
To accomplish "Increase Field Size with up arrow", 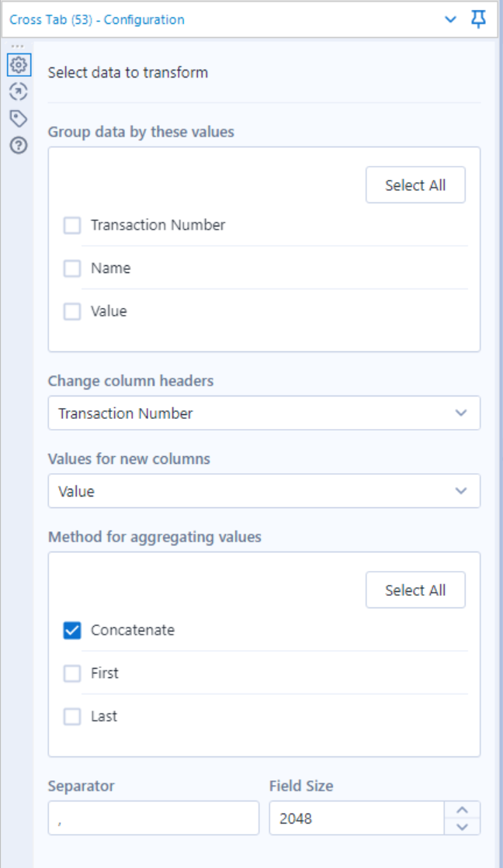I will [x=462, y=810].
